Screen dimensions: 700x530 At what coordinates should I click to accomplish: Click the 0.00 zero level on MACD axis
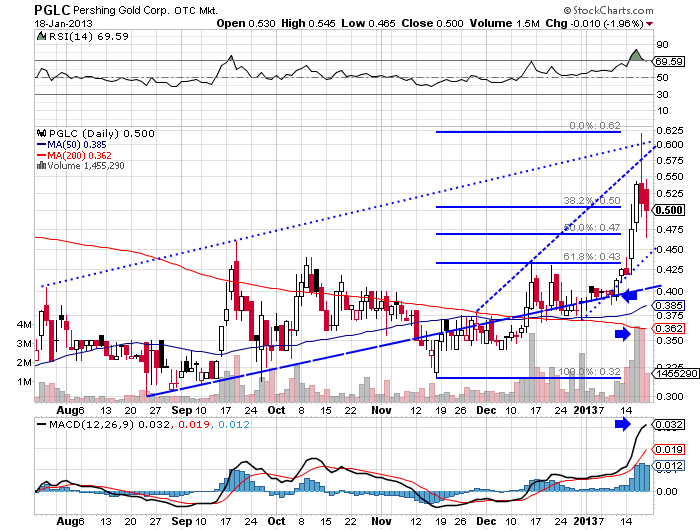(x=667, y=491)
